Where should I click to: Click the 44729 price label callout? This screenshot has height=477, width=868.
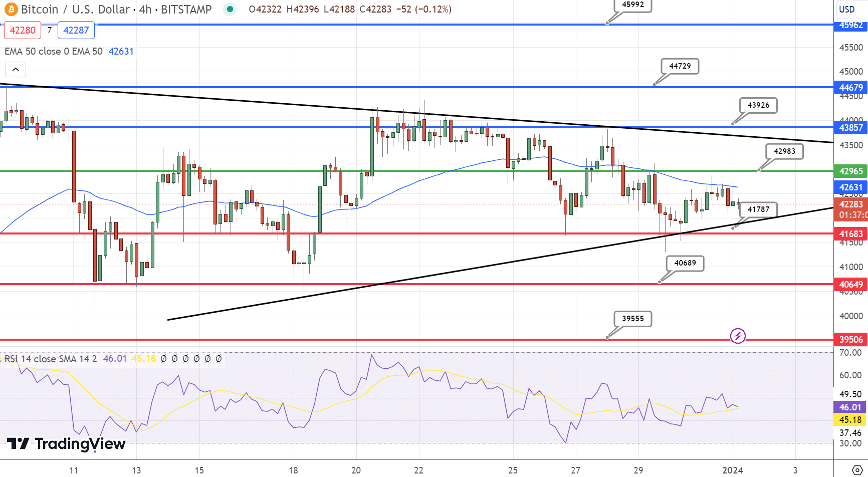(x=680, y=66)
